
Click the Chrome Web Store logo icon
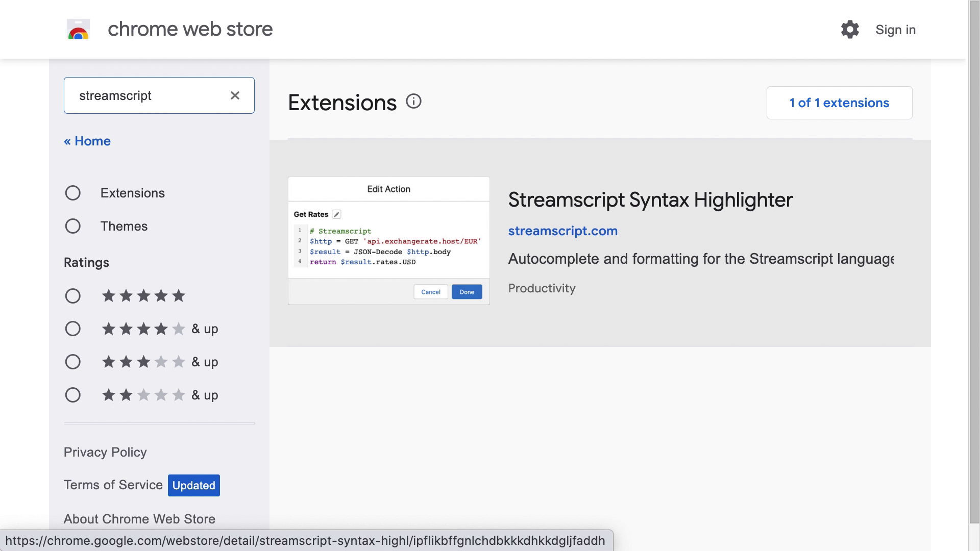[x=78, y=30]
